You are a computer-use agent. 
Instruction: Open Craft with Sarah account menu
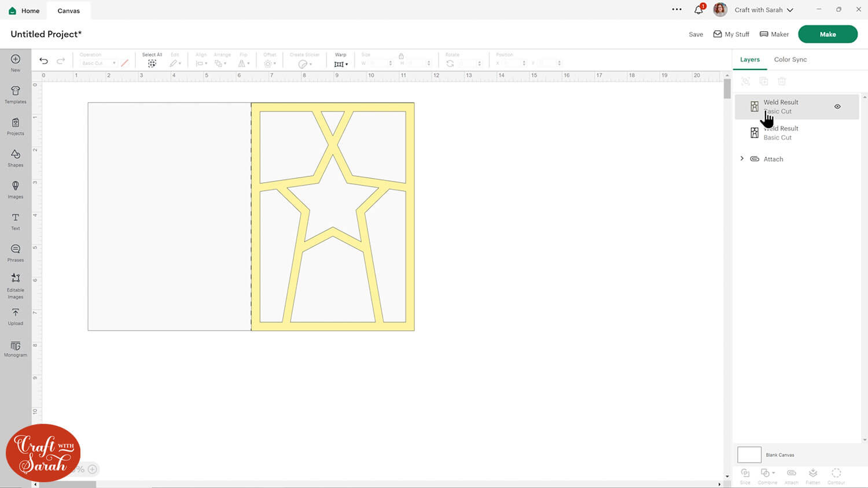click(x=763, y=10)
